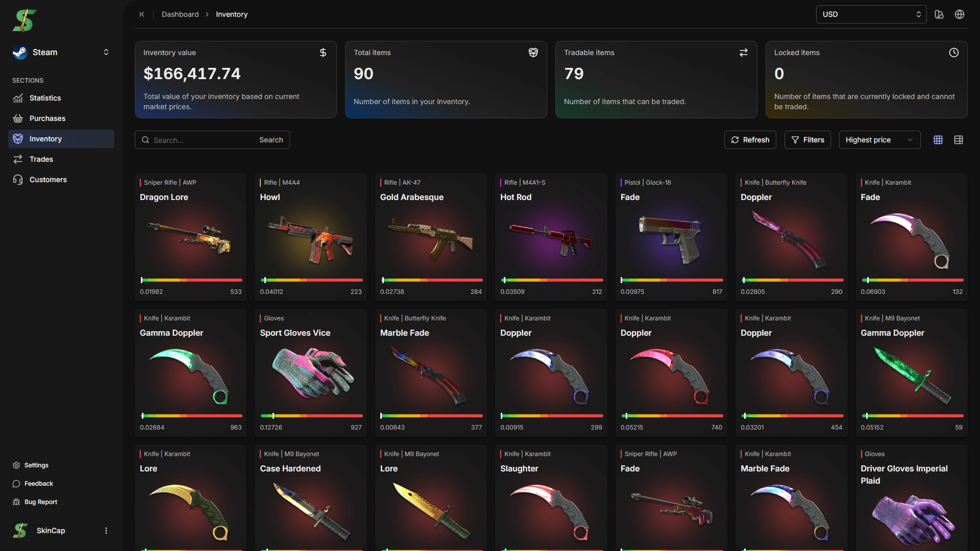This screenshot has height=551, width=980.
Task: Click the Refresh button
Action: click(750, 140)
